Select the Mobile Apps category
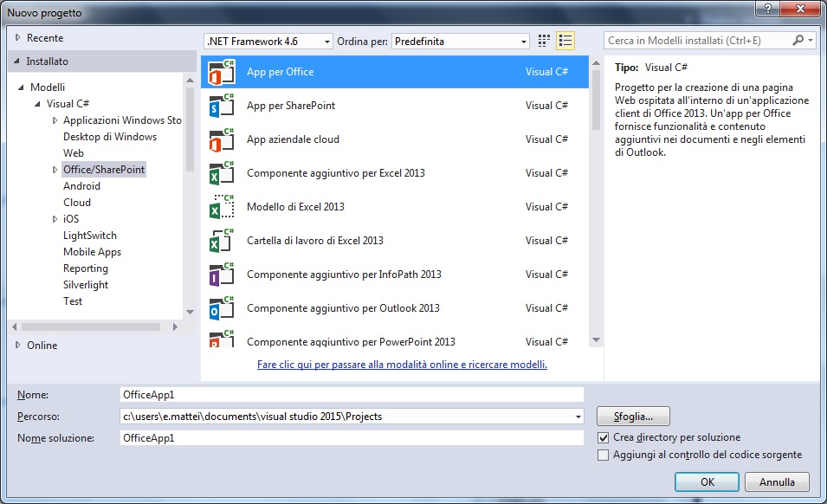 93,252
